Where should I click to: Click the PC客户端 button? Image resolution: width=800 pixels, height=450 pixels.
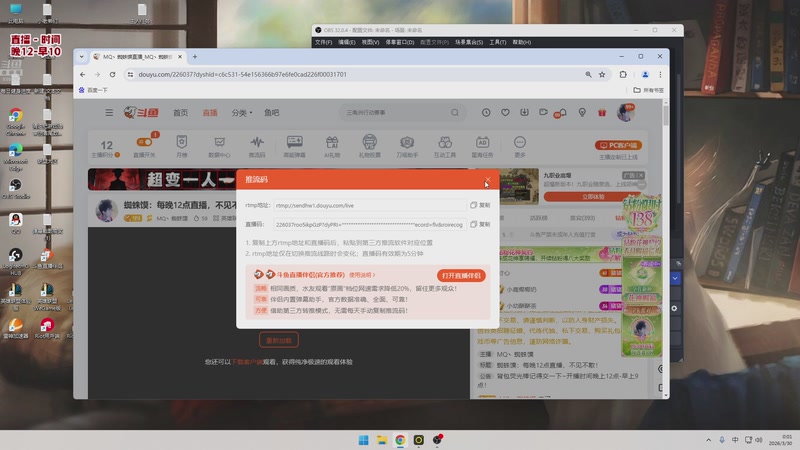pos(618,145)
